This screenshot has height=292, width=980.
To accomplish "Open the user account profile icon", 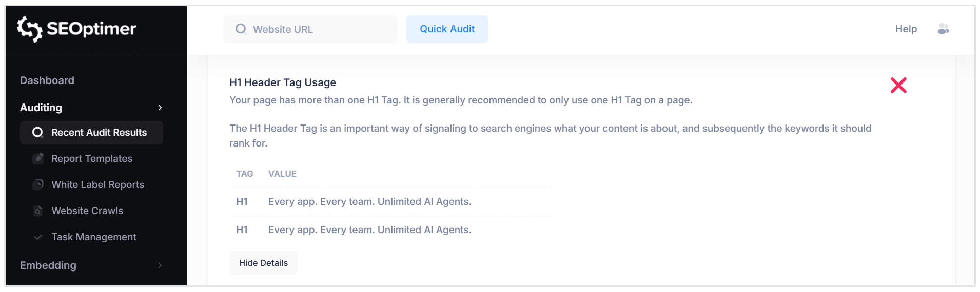I will click(943, 29).
